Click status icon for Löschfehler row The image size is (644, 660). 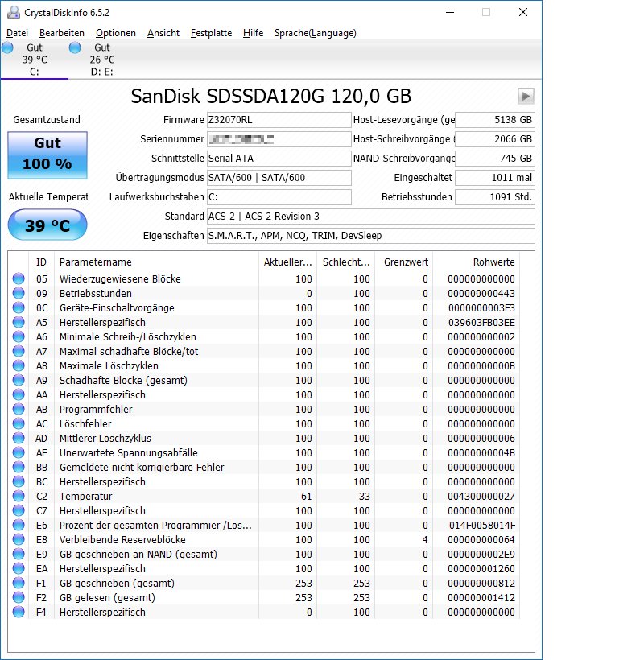19,423
